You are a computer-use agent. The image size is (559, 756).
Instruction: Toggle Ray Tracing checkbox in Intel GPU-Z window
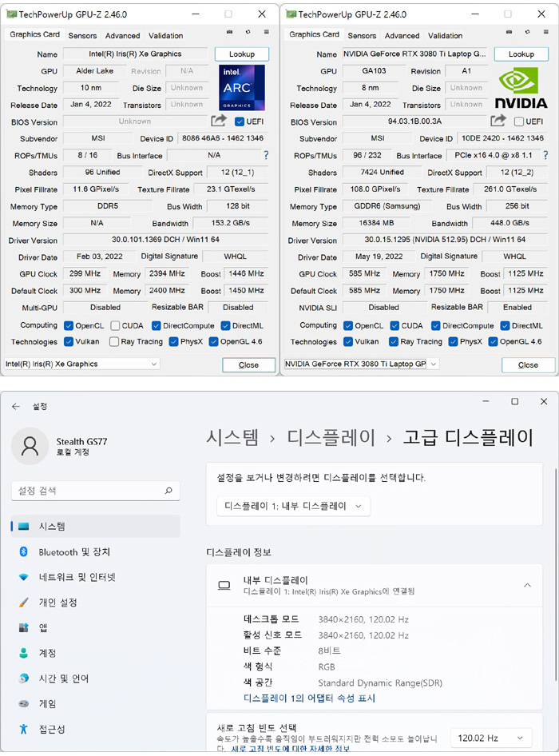pyautogui.click(x=114, y=342)
